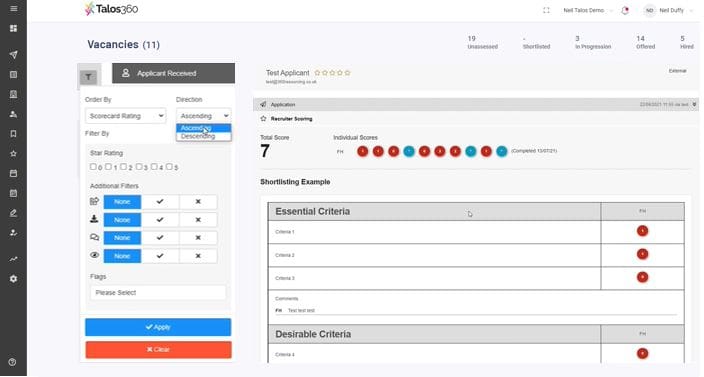Open the hamburger menu in the sidebar
This screenshot has width=704, height=377.
[x=13, y=9]
